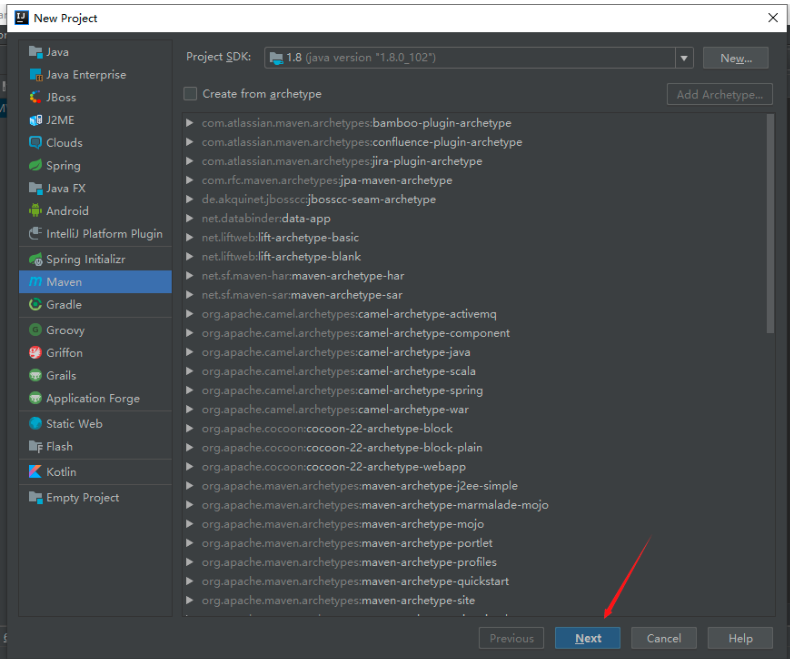Pick the Kotlin icon
The image size is (790, 659).
(35, 472)
